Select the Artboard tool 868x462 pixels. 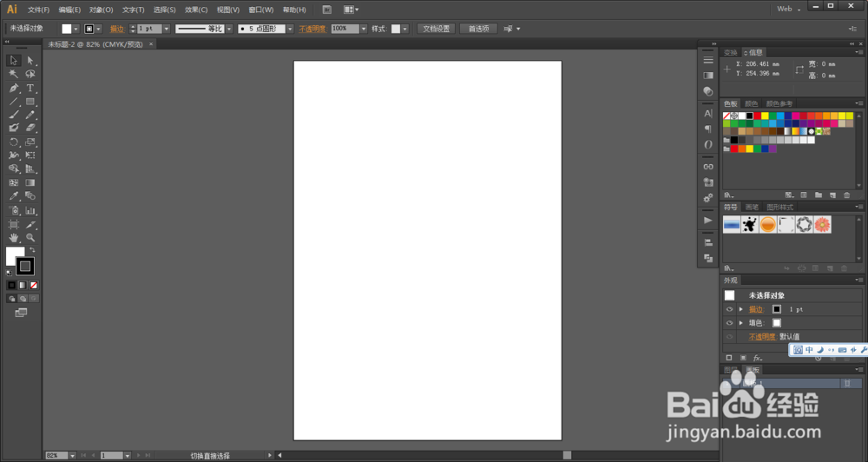14,224
